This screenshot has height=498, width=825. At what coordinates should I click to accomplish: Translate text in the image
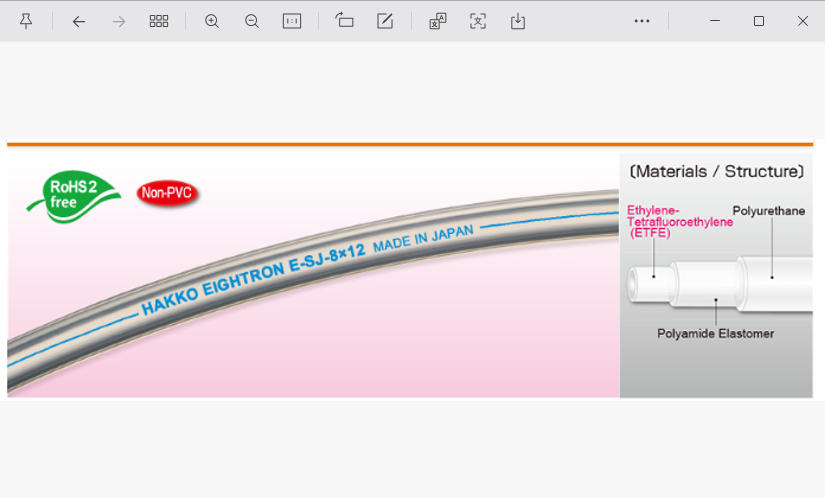438,21
